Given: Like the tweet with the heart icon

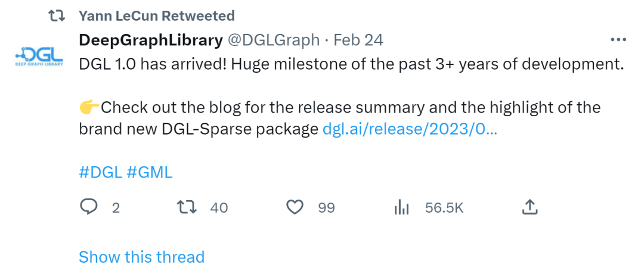Looking at the screenshot, I should tap(295, 207).
